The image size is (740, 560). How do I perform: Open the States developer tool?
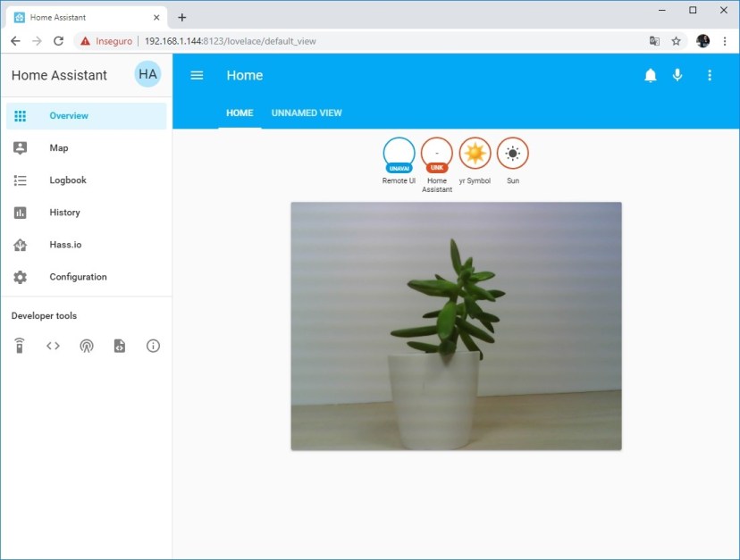(53, 346)
